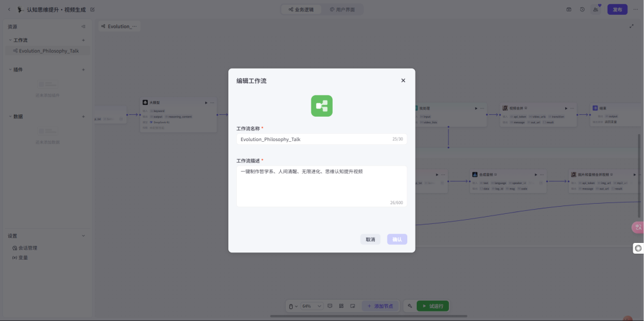Open the 批处理 node ellipsis menu
The width and height of the screenshot is (644, 321).
pyautogui.click(x=482, y=108)
